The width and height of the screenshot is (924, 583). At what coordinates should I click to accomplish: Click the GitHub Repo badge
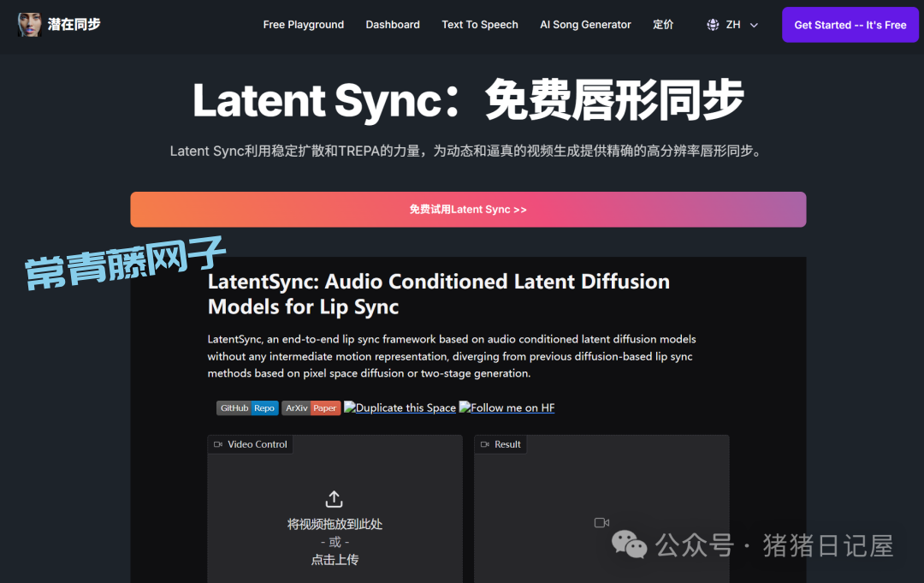pyautogui.click(x=247, y=408)
